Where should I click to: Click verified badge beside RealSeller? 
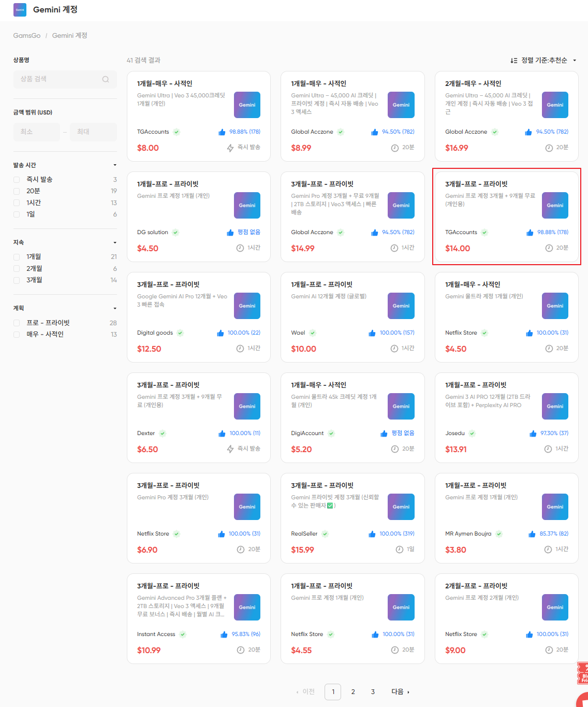click(x=325, y=534)
